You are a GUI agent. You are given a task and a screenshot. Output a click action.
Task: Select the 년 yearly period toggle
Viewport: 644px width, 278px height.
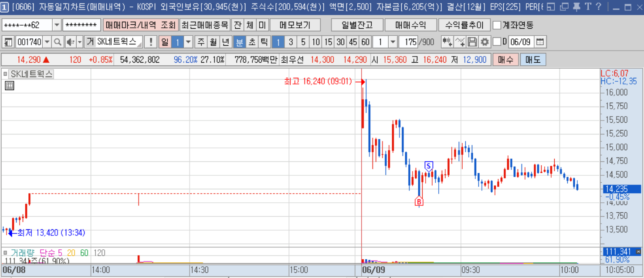tap(225, 42)
